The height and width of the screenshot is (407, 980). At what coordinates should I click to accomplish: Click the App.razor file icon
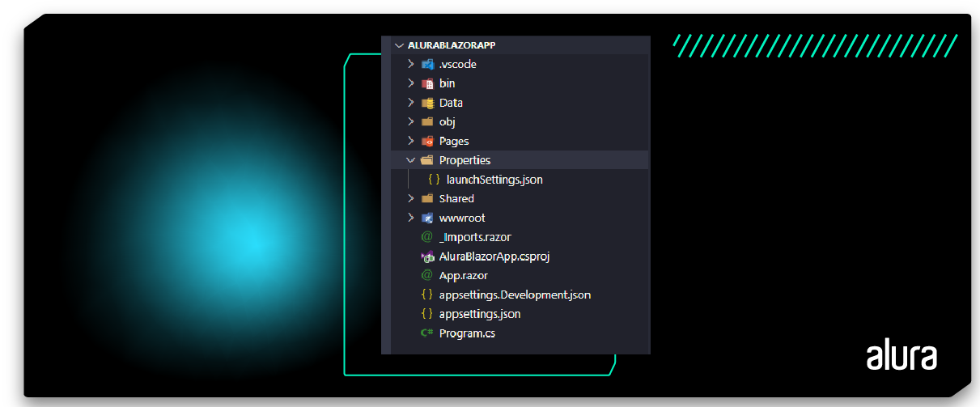[427, 275]
